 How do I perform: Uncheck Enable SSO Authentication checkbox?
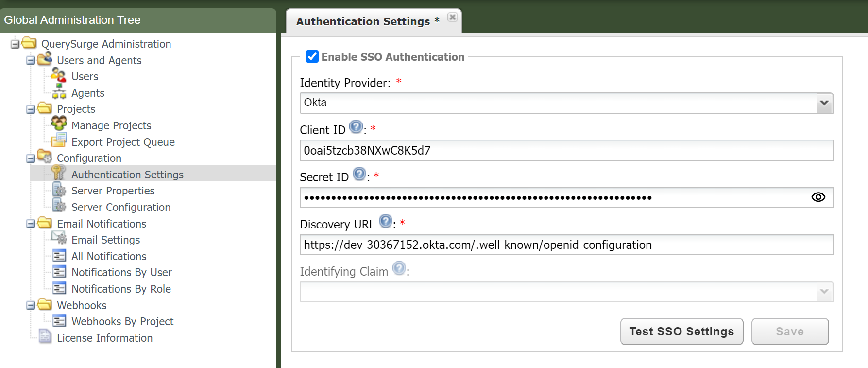pyautogui.click(x=312, y=56)
